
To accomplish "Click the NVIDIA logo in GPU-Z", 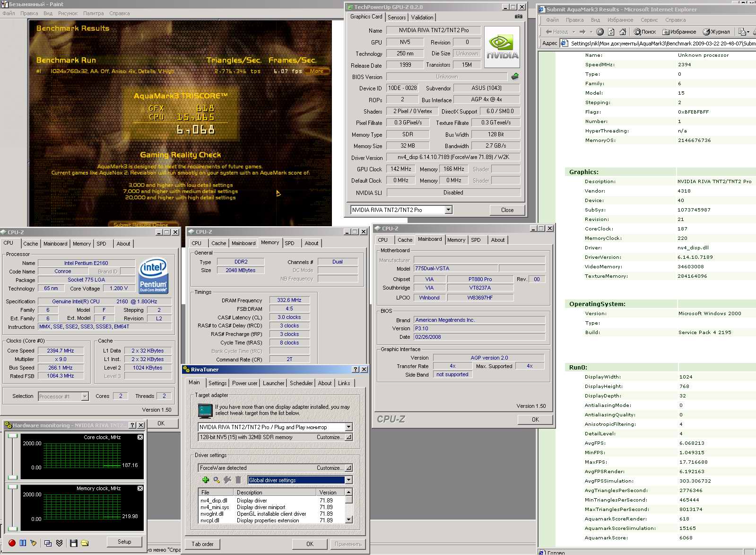I will pos(502,46).
